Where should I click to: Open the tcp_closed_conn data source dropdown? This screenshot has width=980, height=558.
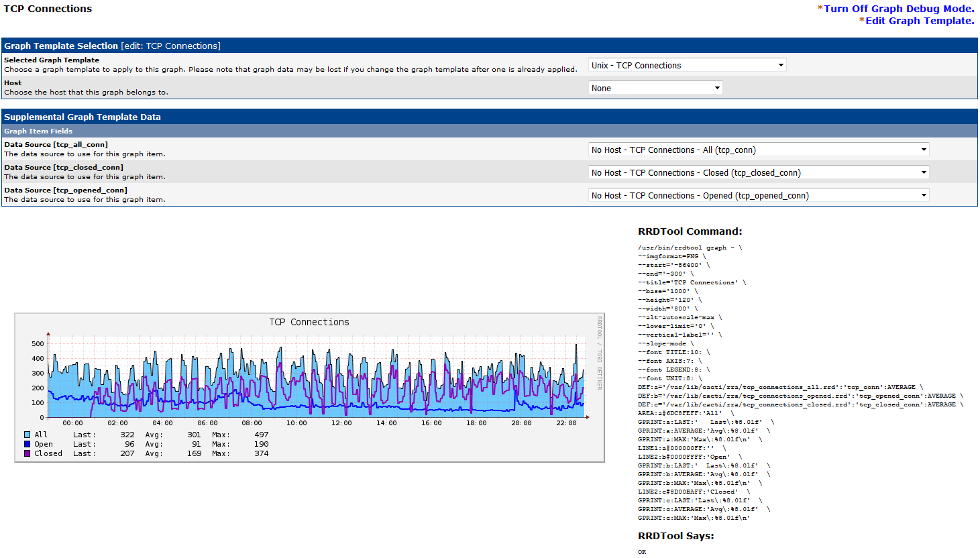click(x=759, y=172)
